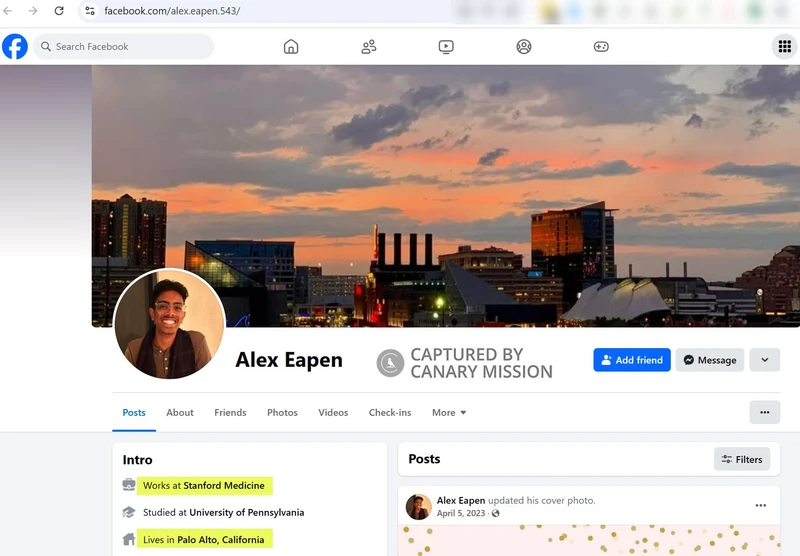The width and height of the screenshot is (800, 556).
Task: Open the Stanford Medicine workplace link
Action: coord(223,485)
